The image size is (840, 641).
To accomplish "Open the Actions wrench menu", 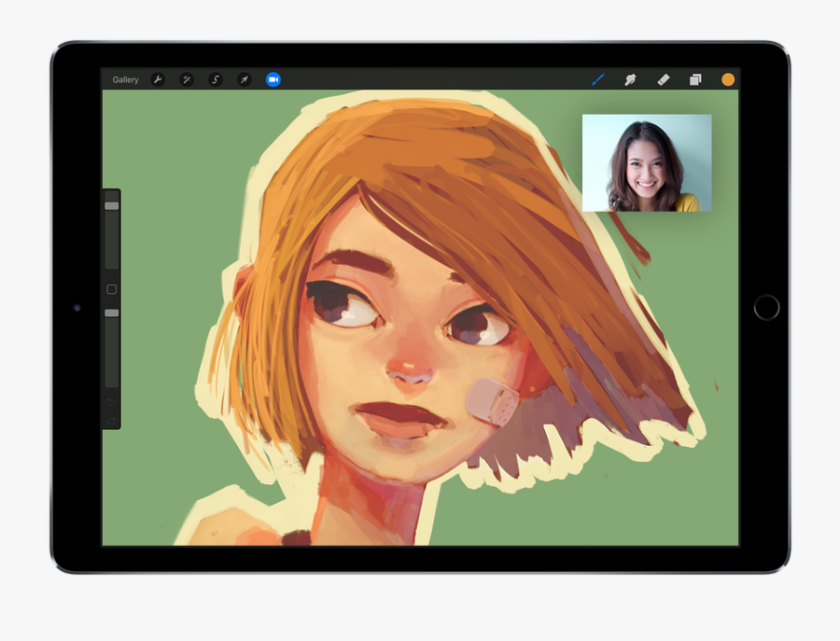I will (158, 80).
